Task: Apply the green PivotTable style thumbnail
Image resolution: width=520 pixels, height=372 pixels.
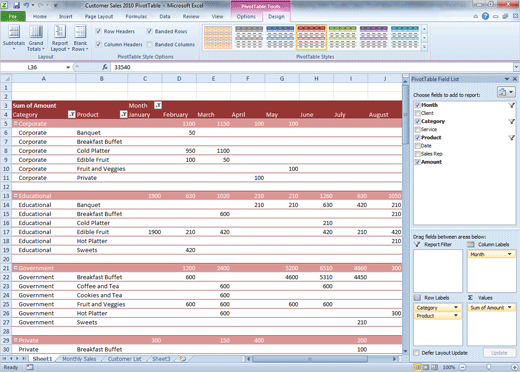Action: (342, 38)
